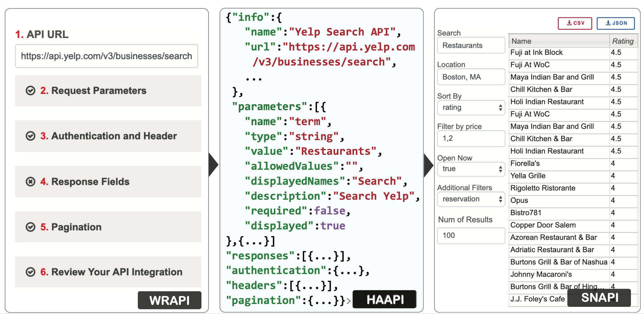Click the "responses" key in JSON
This screenshot has width=644, height=314.
260,256
